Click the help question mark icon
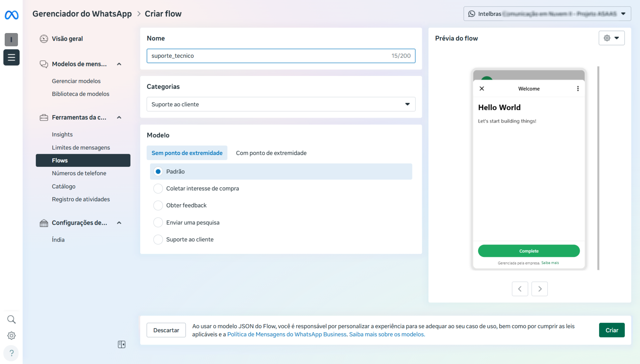Viewport: 640px width, 364px height. (12, 353)
